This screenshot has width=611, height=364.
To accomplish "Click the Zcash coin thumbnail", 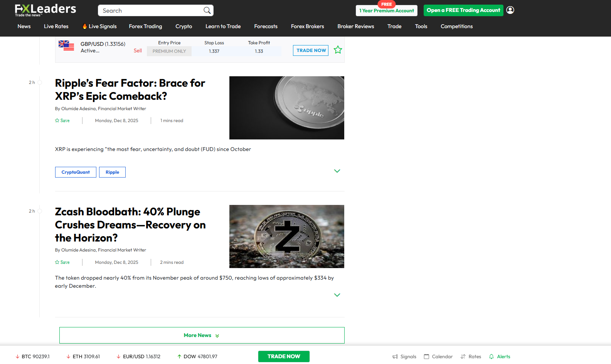I will coord(286,236).
